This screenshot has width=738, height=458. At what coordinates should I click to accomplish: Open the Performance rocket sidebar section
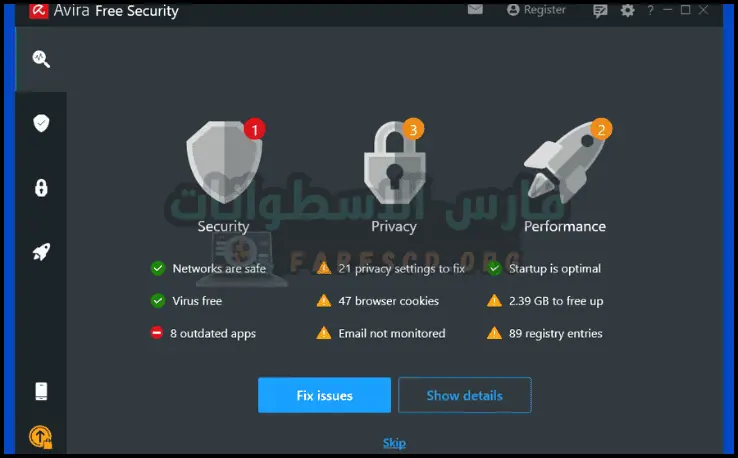coord(41,252)
